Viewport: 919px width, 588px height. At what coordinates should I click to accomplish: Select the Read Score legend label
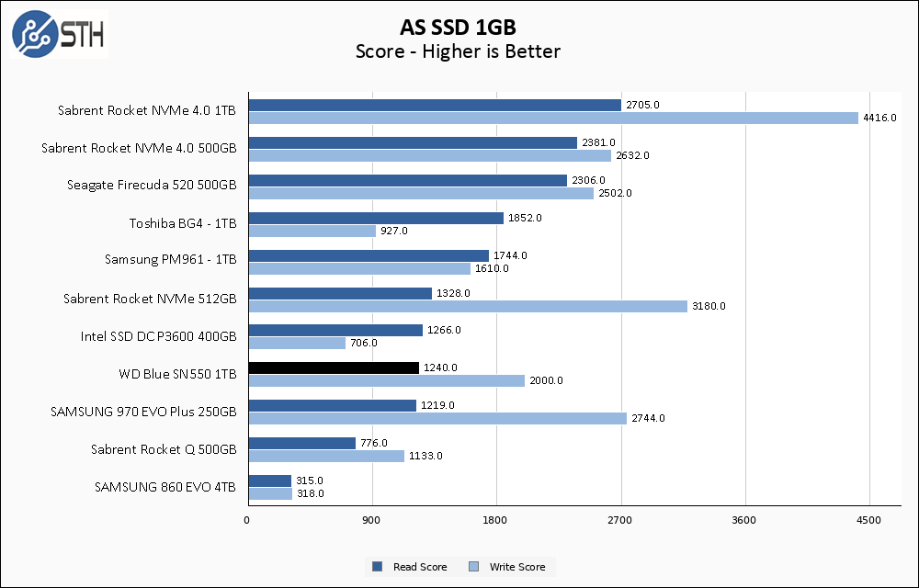tap(420, 567)
